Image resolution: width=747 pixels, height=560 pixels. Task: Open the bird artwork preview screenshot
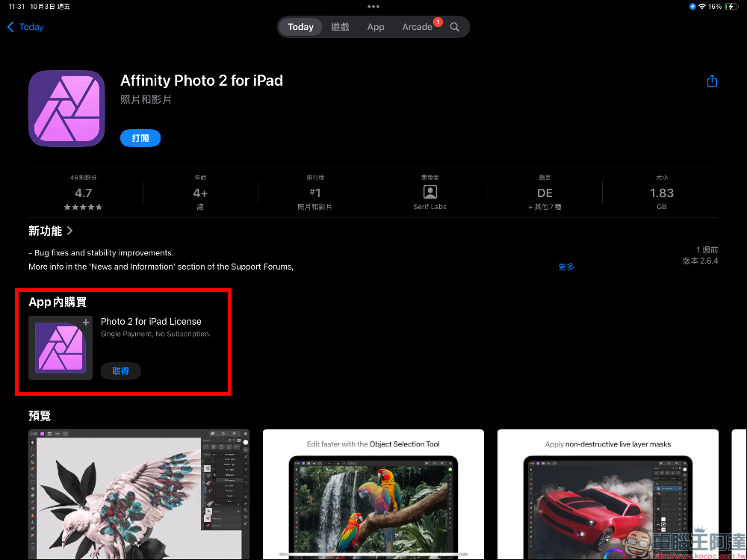pos(139,494)
